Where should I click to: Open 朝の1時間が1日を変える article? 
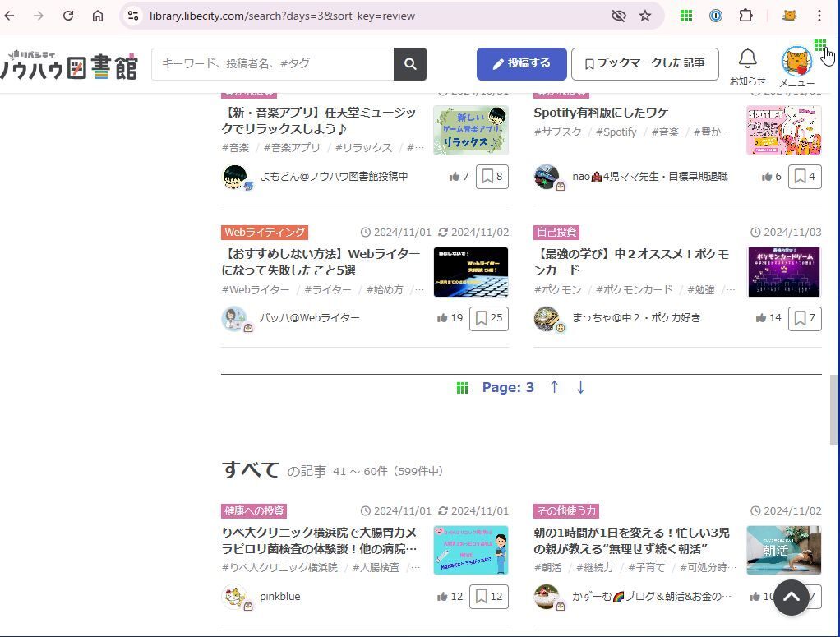click(631, 541)
